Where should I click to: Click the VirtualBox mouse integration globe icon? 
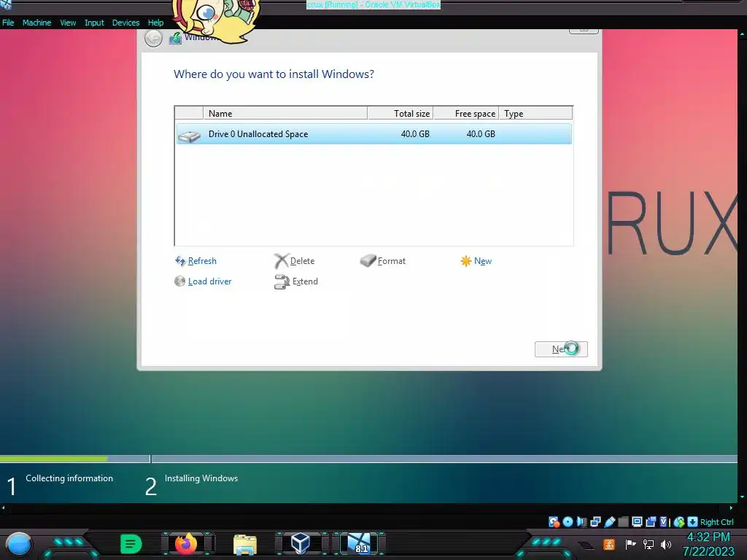(x=679, y=522)
